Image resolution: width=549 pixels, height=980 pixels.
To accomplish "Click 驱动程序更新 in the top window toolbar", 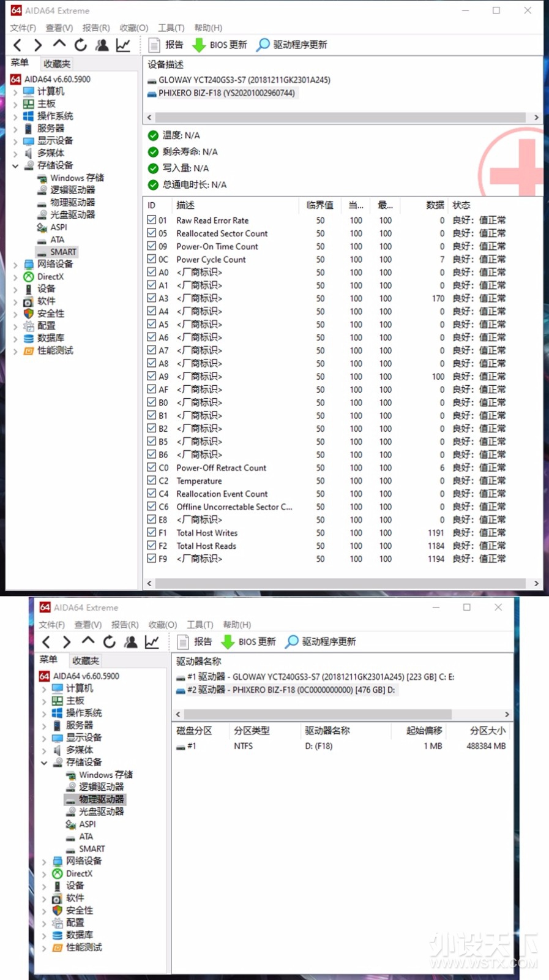I will pyautogui.click(x=292, y=45).
